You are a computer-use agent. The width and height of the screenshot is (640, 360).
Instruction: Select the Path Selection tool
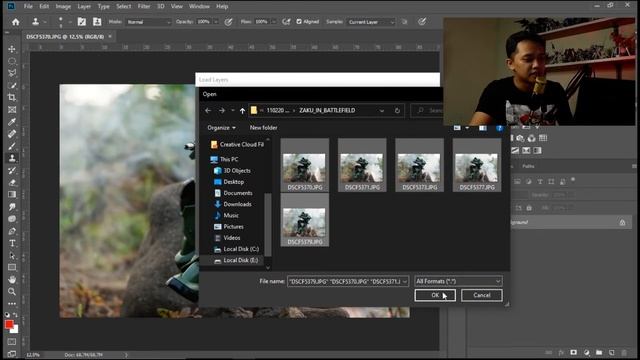click(12, 256)
